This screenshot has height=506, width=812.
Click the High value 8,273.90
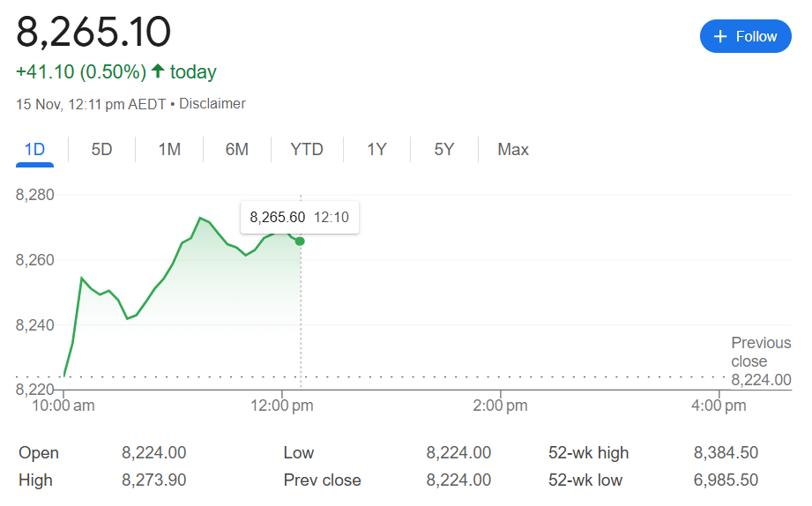pos(153,480)
